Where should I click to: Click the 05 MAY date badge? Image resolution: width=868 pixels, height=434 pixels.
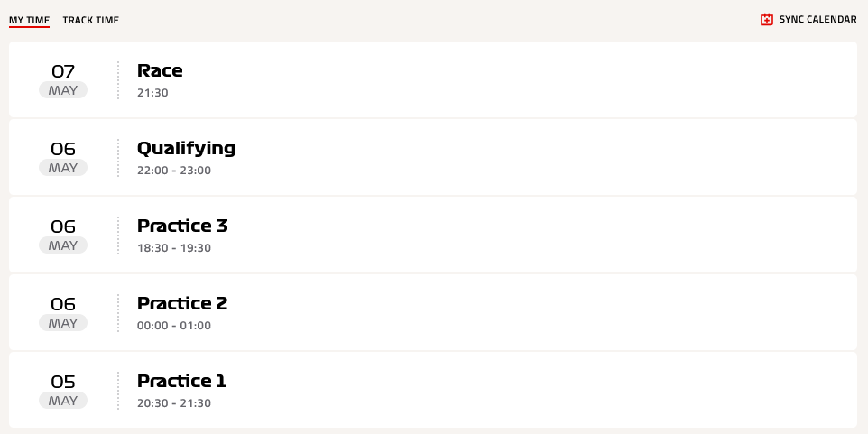click(x=63, y=391)
